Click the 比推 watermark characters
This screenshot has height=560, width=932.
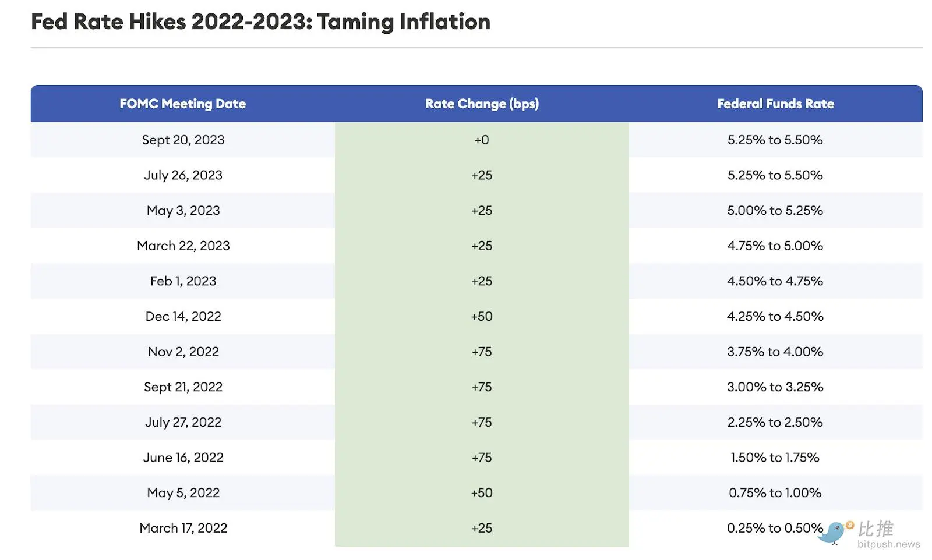pyautogui.click(x=875, y=529)
